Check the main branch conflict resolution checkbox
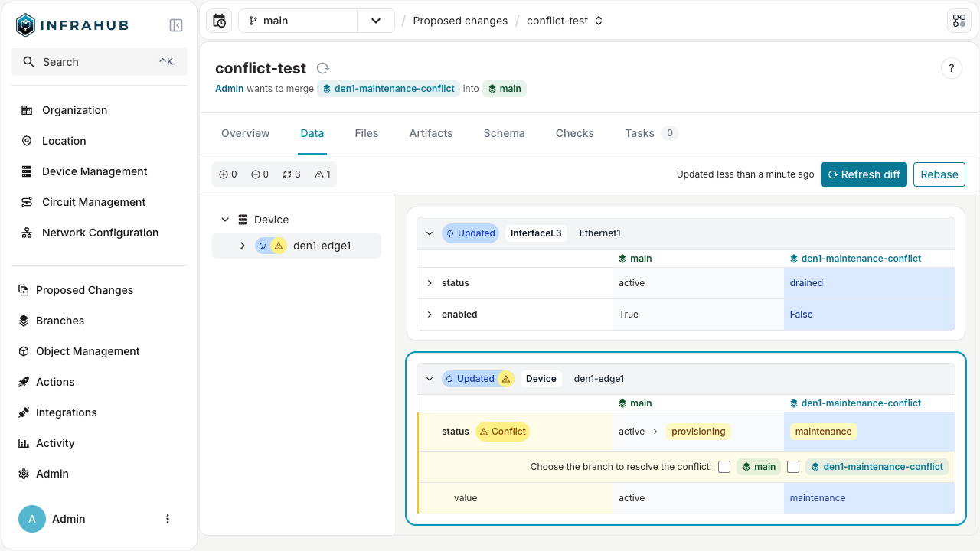The width and height of the screenshot is (980, 551). click(724, 466)
